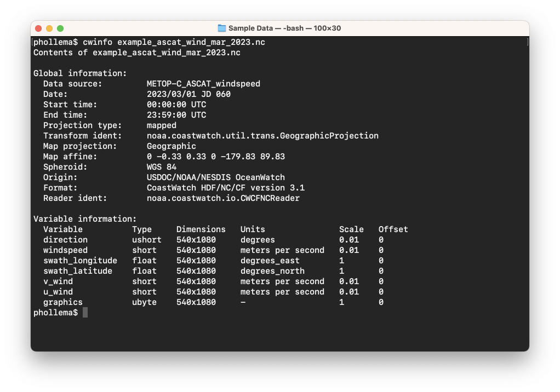Click the 'Global information:' heading
The image size is (560, 392).
tap(80, 73)
